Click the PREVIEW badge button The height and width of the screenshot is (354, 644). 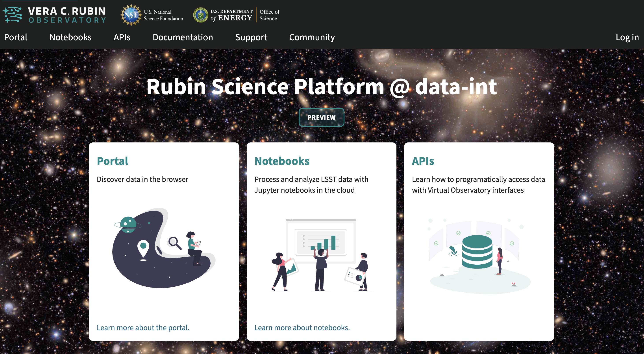322,117
